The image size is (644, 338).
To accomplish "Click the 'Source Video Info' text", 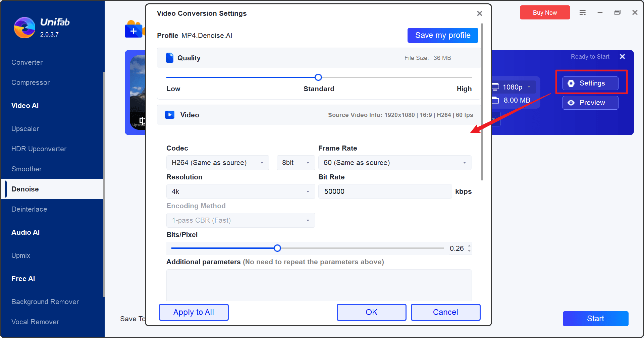I will (400, 115).
